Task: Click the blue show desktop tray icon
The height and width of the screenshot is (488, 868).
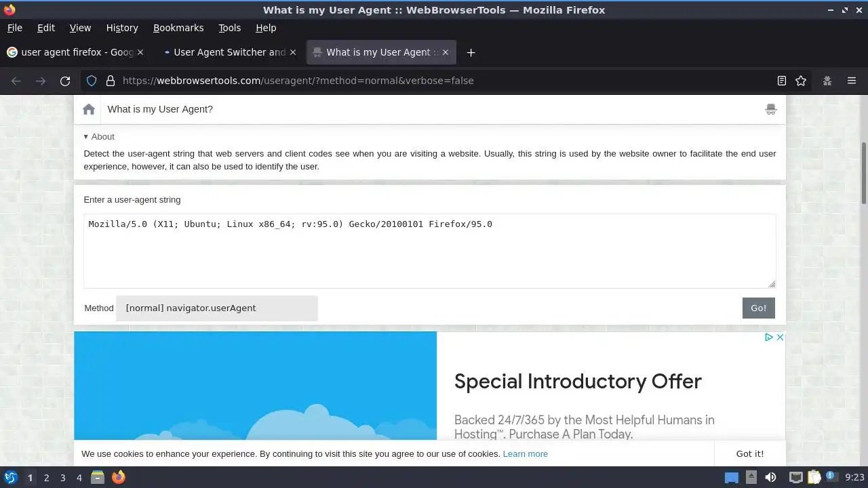Action: pos(732,477)
